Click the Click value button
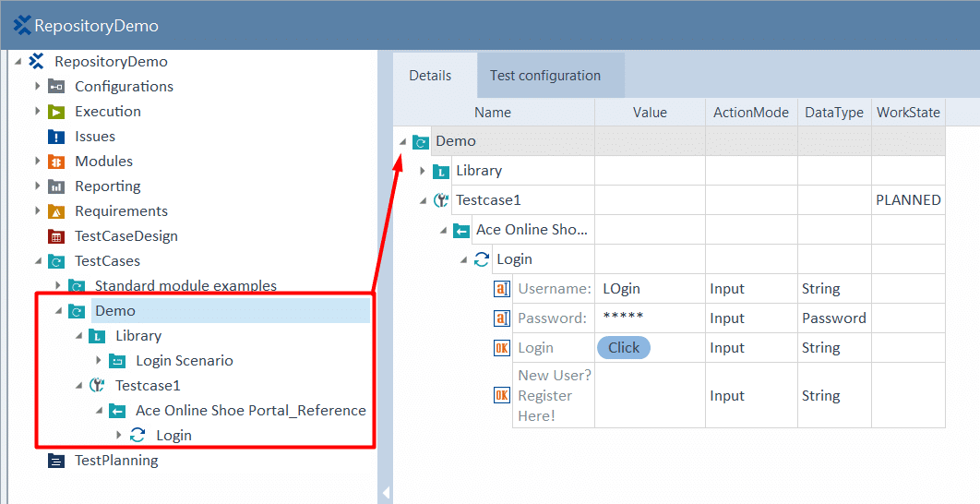 click(x=624, y=348)
